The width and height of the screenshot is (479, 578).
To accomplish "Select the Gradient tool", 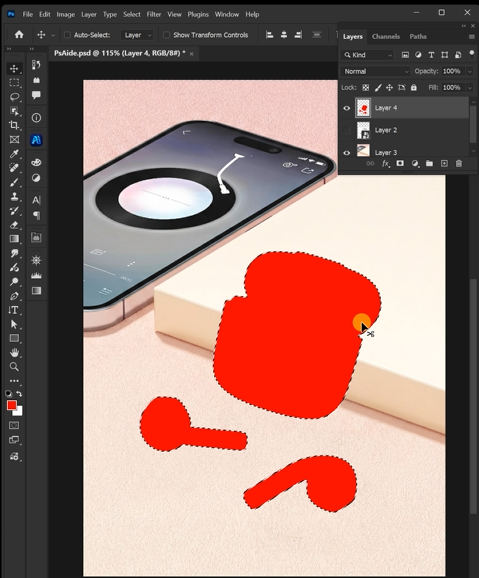I will [x=14, y=239].
